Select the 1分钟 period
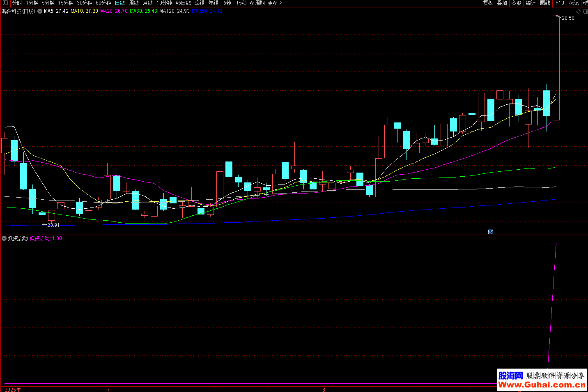Screen dimensions: 588x392 click(x=32, y=3)
